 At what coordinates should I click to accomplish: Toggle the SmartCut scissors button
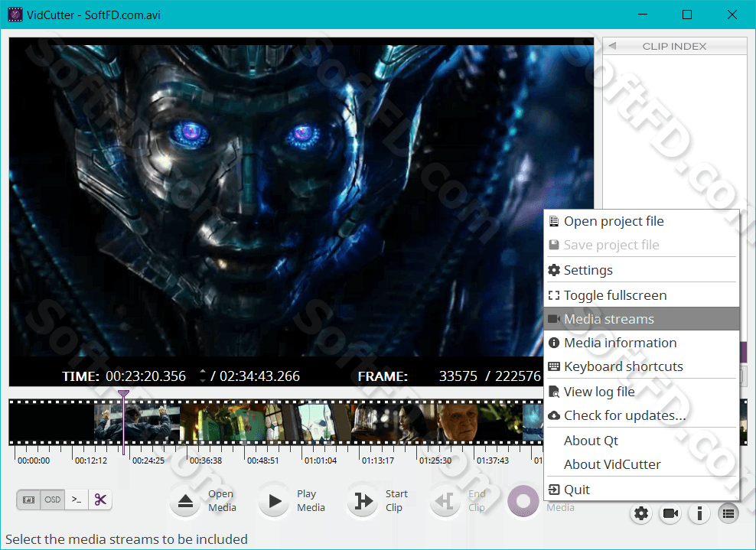tap(100, 500)
